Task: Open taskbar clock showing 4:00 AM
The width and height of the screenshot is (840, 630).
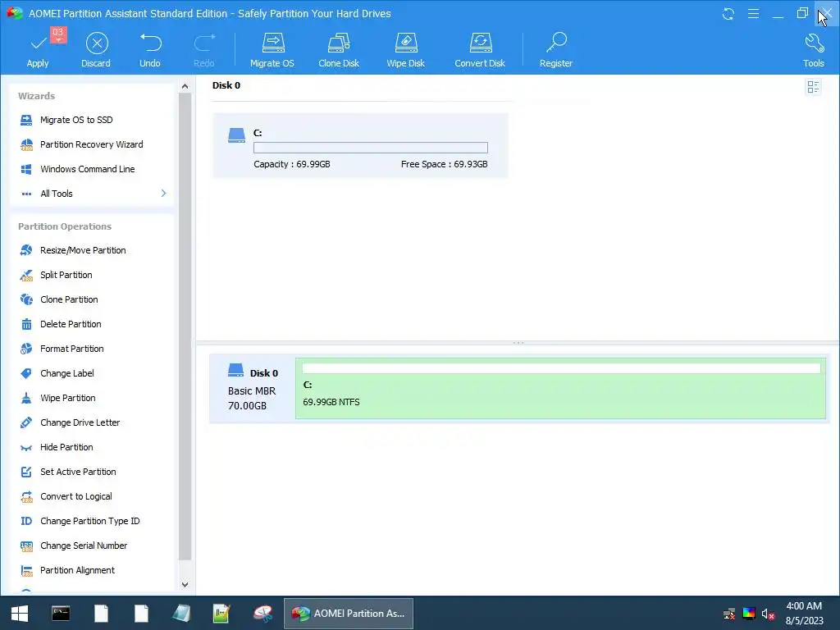Action: coord(804,614)
